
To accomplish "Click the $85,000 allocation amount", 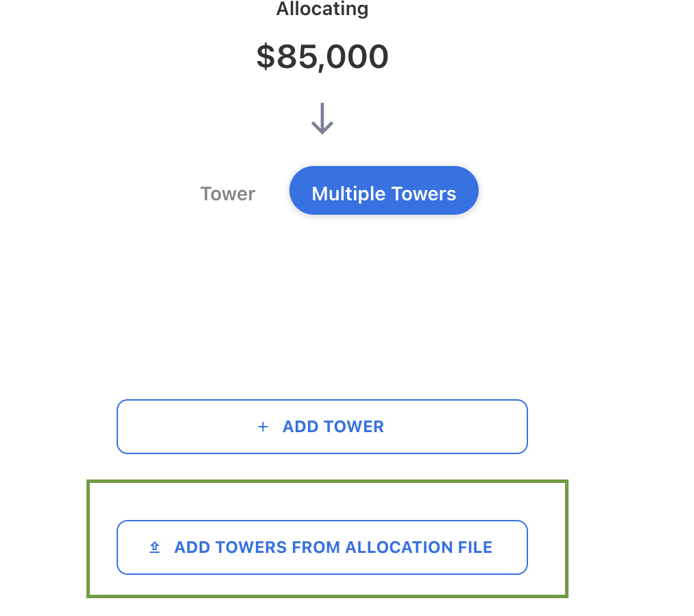I will (322, 56).
